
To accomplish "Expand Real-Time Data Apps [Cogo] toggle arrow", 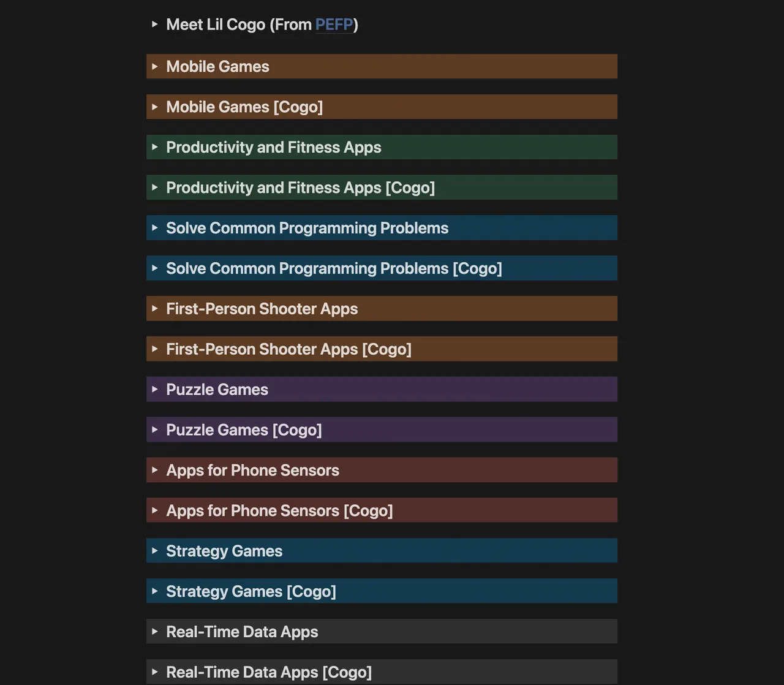I will [155, 672].
